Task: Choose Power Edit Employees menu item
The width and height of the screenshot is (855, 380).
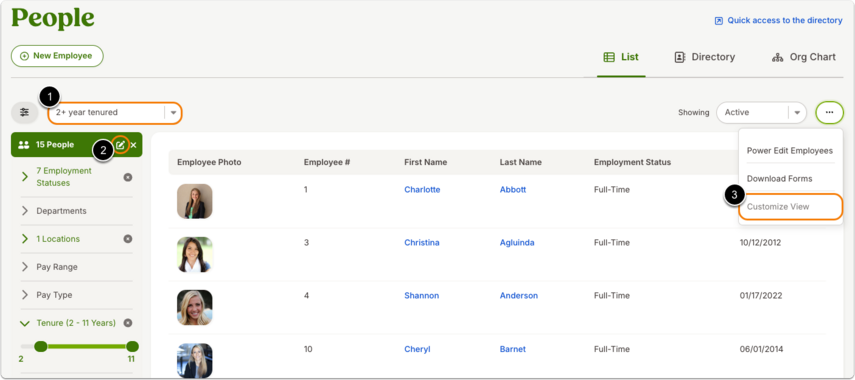Action: click(x=790, y=150)
